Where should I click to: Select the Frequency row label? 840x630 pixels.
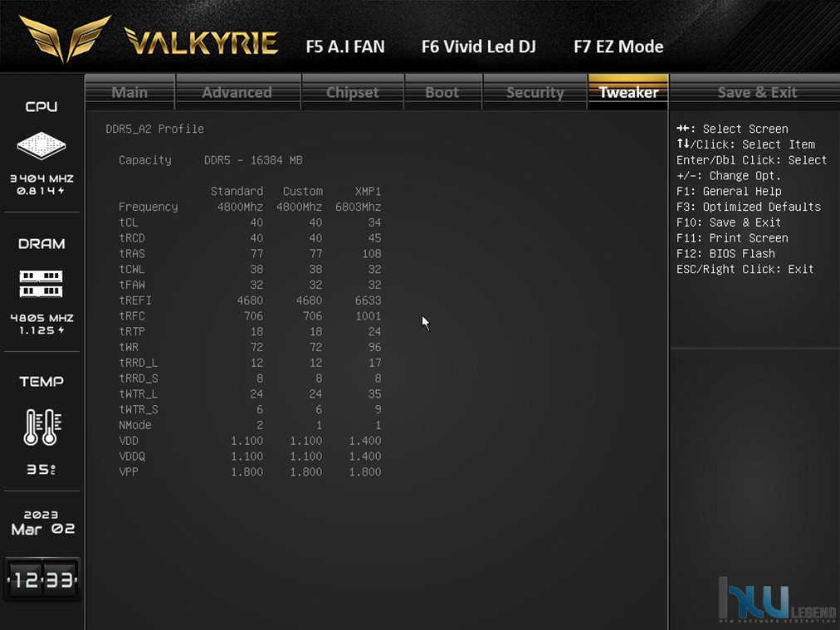tap(149, 207)
